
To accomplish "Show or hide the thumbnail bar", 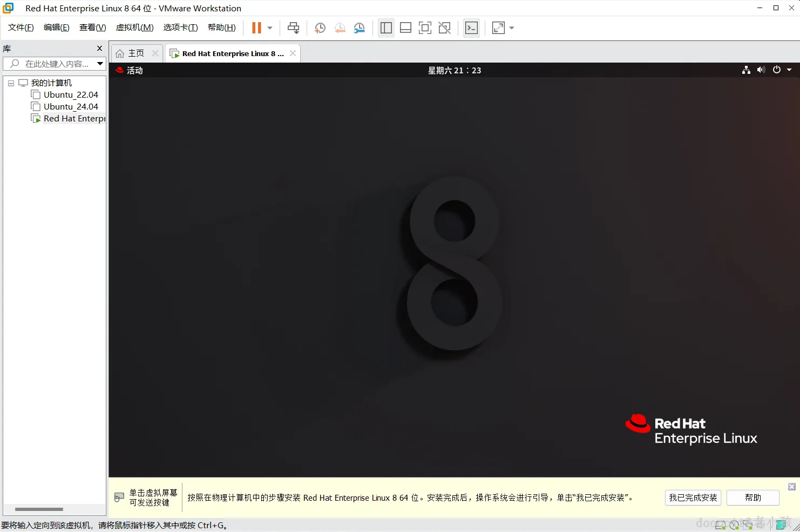I will (x=405, y=28).
